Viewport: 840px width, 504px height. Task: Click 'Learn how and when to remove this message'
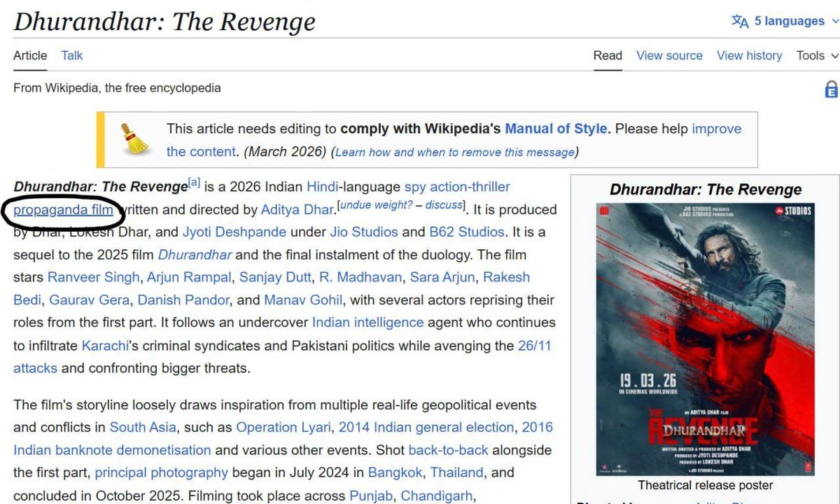[x=455, y=152]
